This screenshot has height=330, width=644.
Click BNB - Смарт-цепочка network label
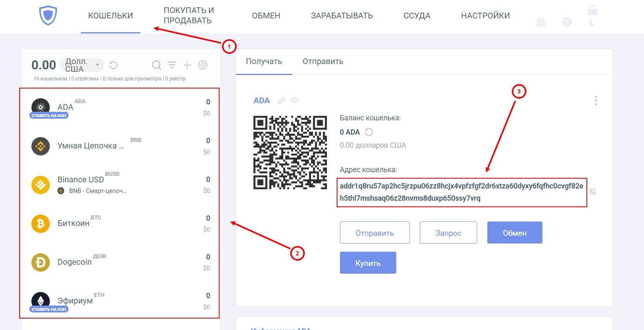98,190
